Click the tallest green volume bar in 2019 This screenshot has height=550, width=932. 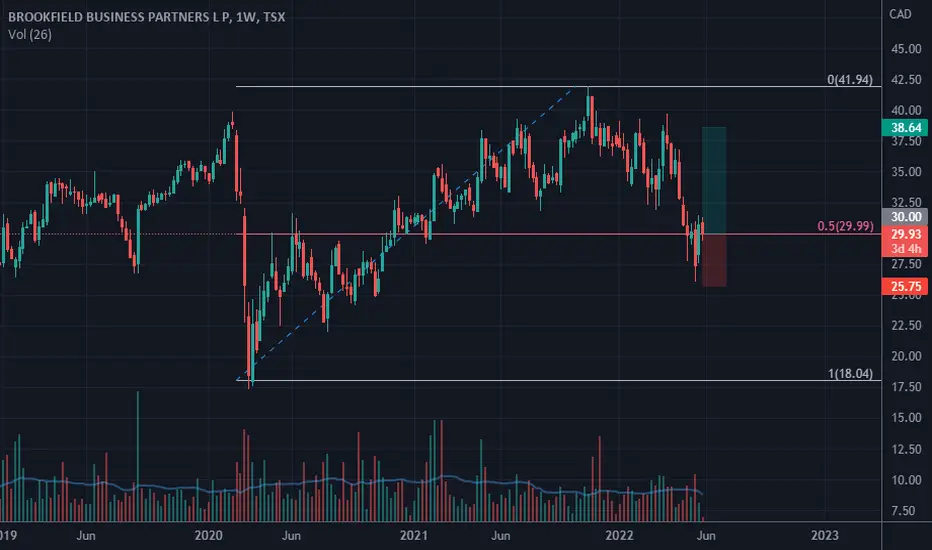click(138, 456)
